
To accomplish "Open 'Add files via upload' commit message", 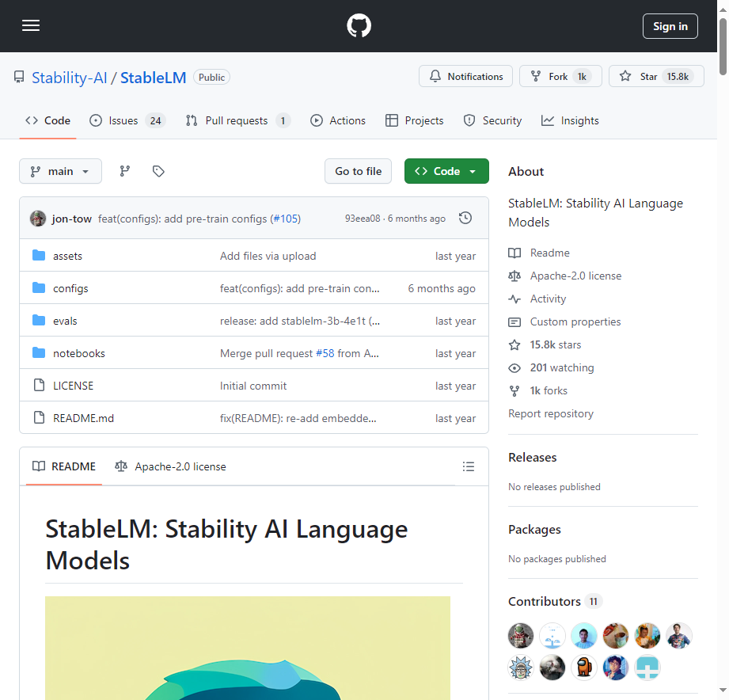I will coord(268,256).
